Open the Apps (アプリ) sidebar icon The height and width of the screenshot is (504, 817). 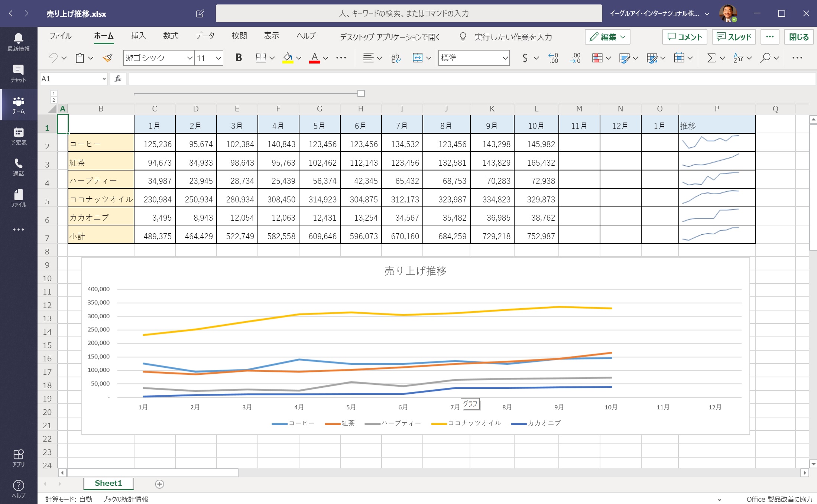coord(19,458)
